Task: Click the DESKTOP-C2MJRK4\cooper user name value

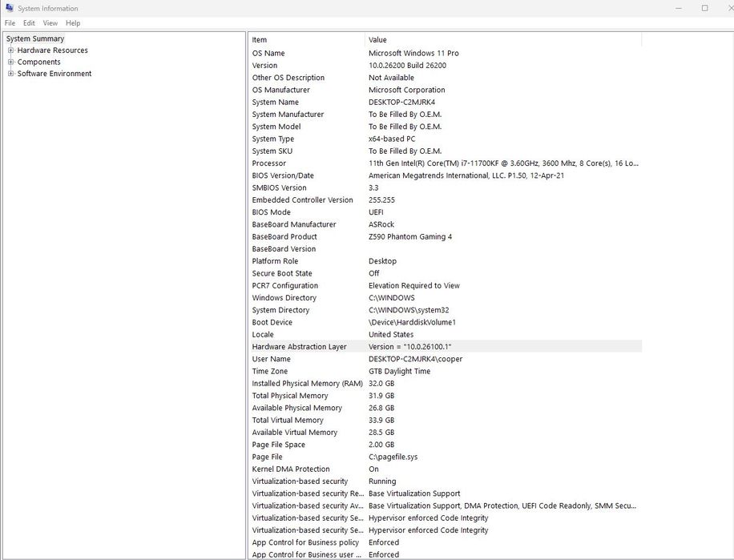Action: point(415,359)
